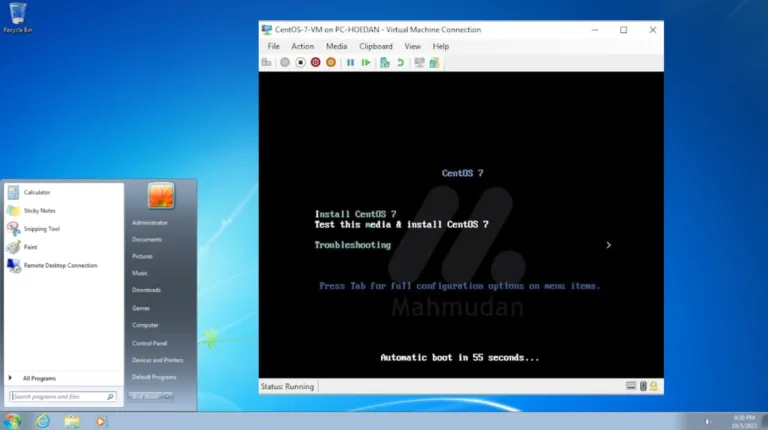The height and width of the screenshot is (430, 768).
Task: Click the taskbar clock
Action: tap(744, 421)
